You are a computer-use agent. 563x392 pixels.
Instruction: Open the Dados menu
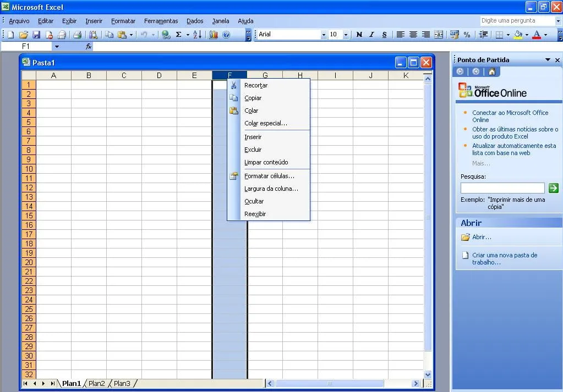tap(195, 21)
